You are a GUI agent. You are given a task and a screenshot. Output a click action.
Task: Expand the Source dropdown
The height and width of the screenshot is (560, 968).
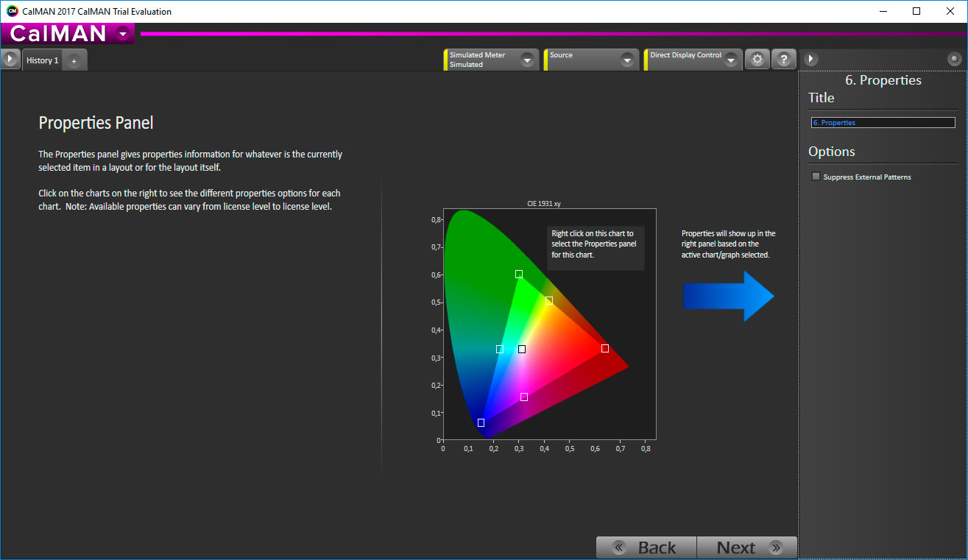(x=627, y=60)
